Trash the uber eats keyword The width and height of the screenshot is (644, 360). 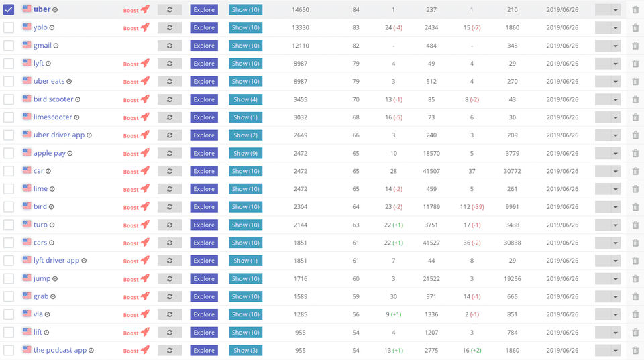point(635,82)
